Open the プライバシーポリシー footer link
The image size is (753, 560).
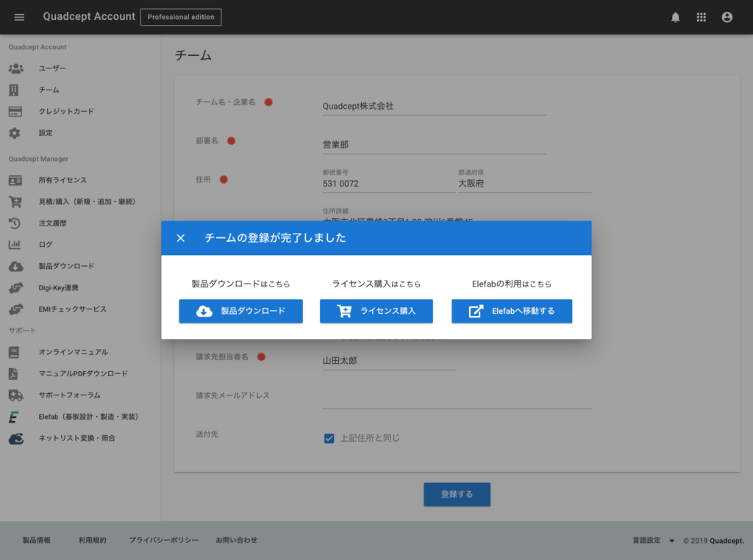click(x=163, y=541)
